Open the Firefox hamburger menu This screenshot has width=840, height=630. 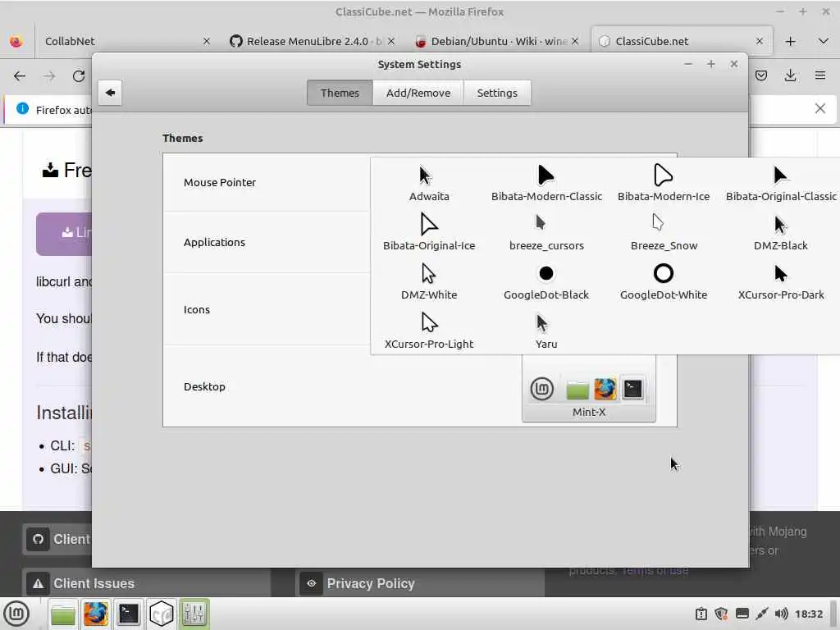(819, 75)
